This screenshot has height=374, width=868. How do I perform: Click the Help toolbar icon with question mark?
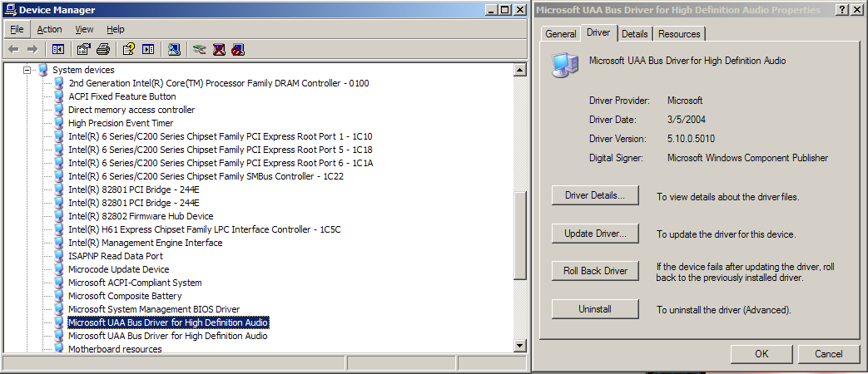click(x=129, y=50)
